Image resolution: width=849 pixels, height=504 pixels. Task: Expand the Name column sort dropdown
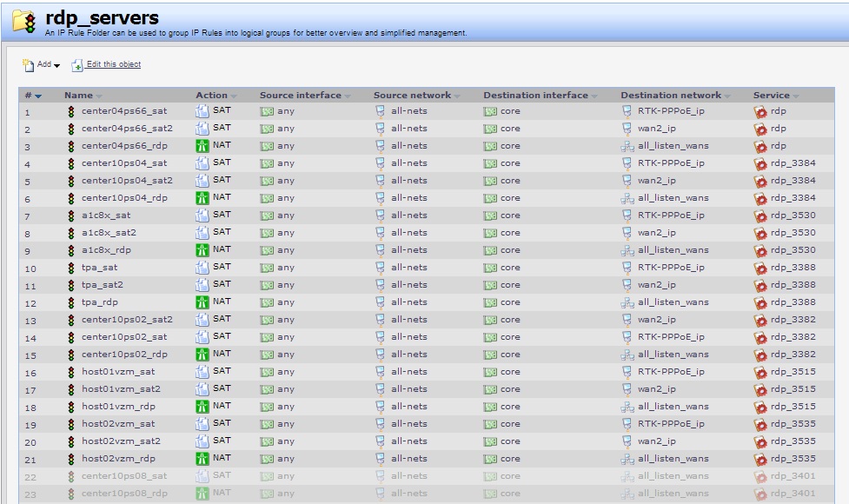pos(98,96)
